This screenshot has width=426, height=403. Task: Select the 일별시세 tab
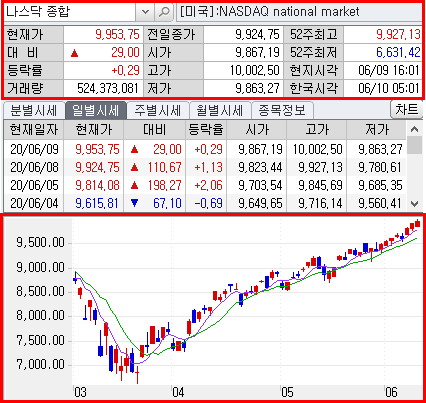point(96,110)
